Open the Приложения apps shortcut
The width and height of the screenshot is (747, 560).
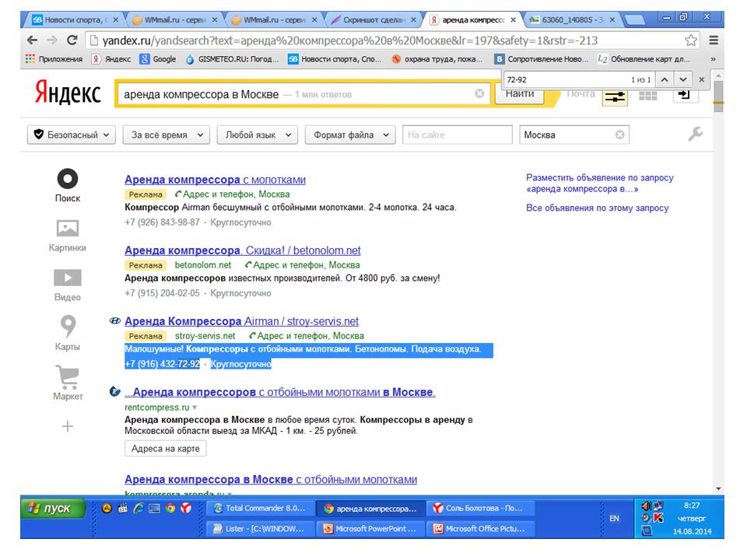click(x=54, y=59)
